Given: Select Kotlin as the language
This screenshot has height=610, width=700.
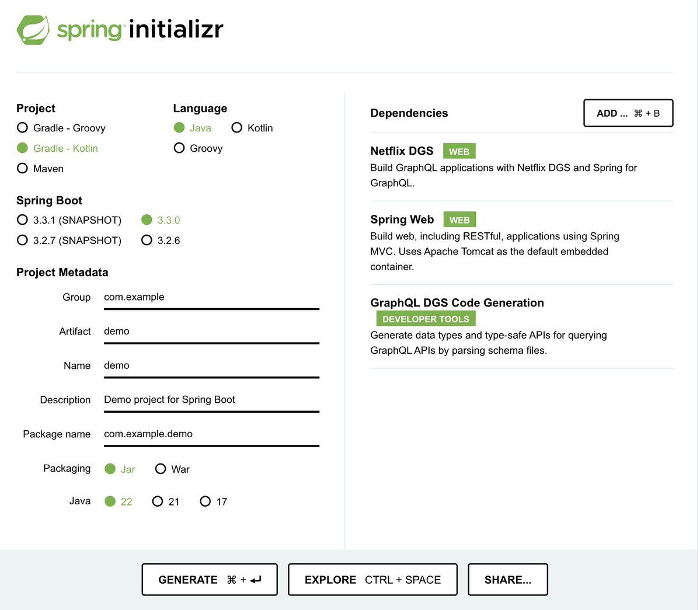Looking at the screenshot, I should pyautogui.click(x=252, y=128).
